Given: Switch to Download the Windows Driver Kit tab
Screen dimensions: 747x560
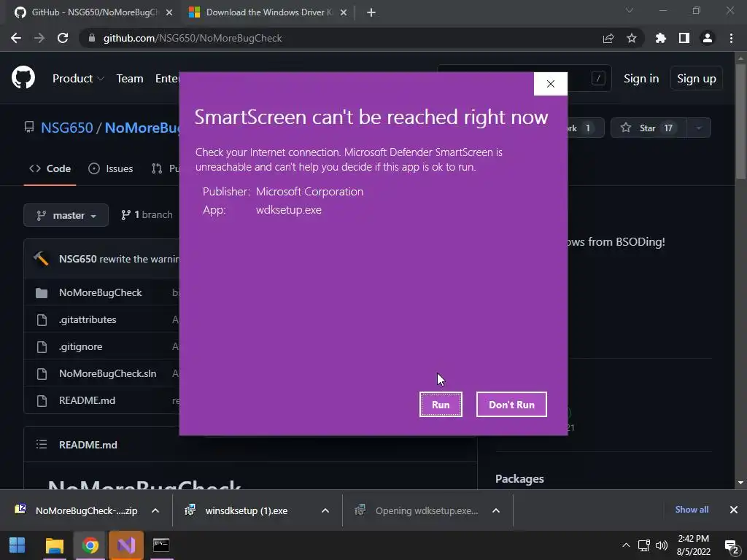Looking at the screenshot, I should (x=268, y=12).
